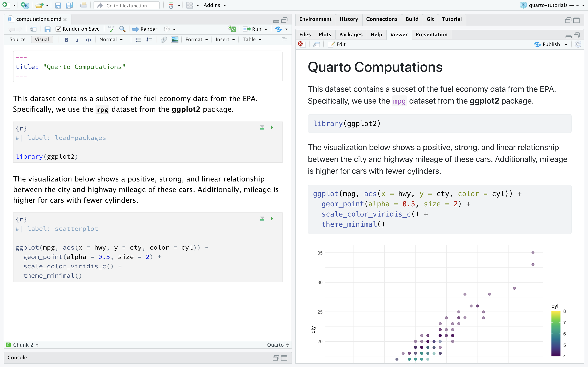588x367 pixels.
Task: Select the Plots tab in panel
Action: [324, 35]
